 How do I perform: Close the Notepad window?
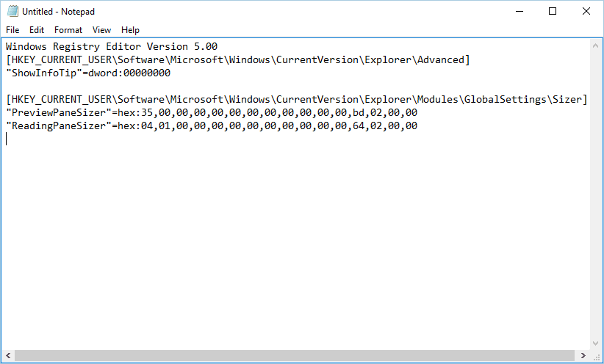click(x=586, y=12)
